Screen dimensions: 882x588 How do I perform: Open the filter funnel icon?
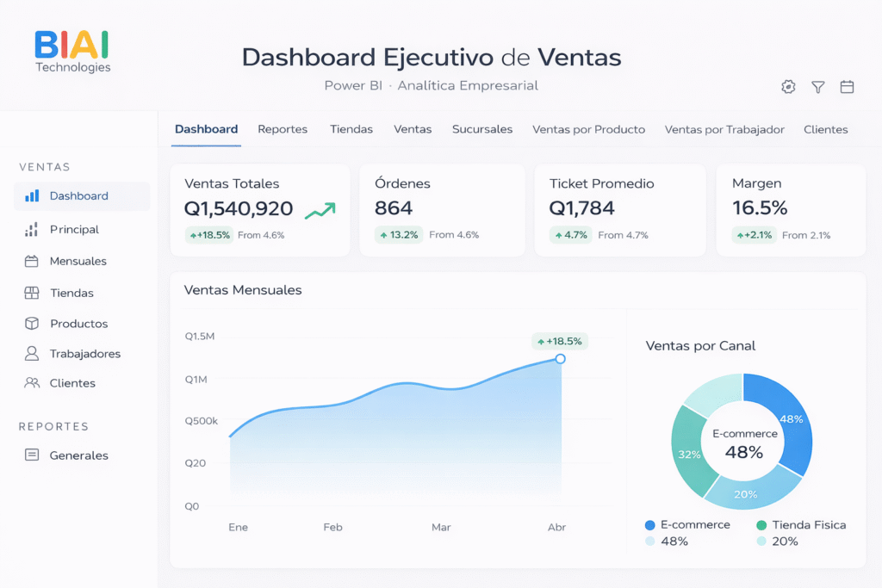click(818, 87)
